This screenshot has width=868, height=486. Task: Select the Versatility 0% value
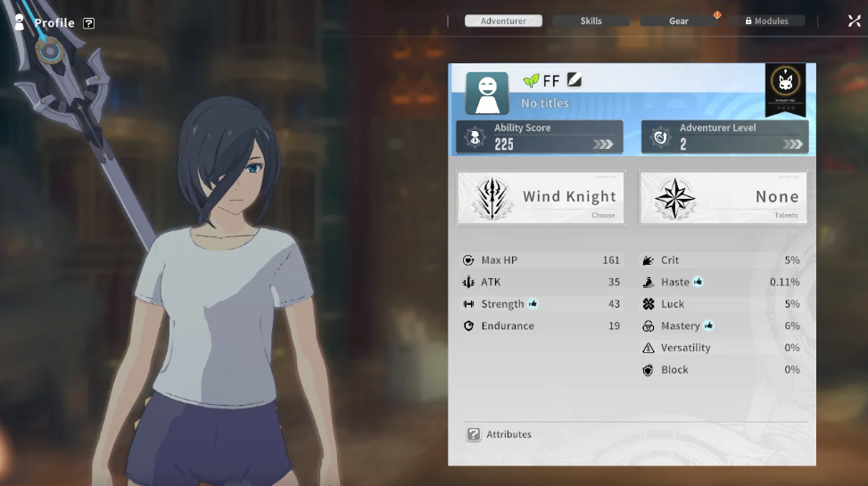tap(792, 348)
